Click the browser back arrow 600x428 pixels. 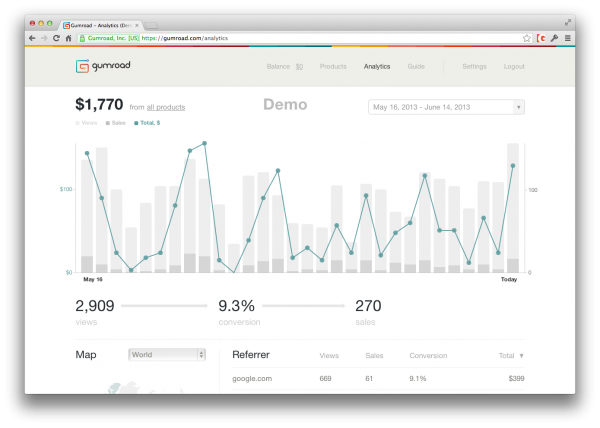tap(32, 38)
